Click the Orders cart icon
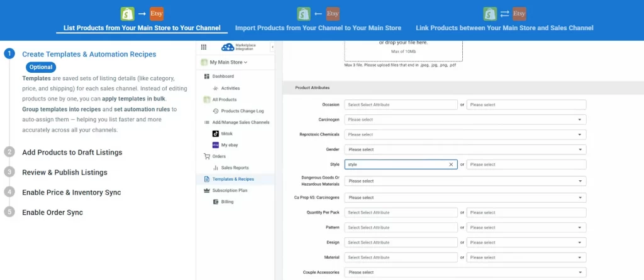Viewport: 644px width, 280px height. (206, 156)
